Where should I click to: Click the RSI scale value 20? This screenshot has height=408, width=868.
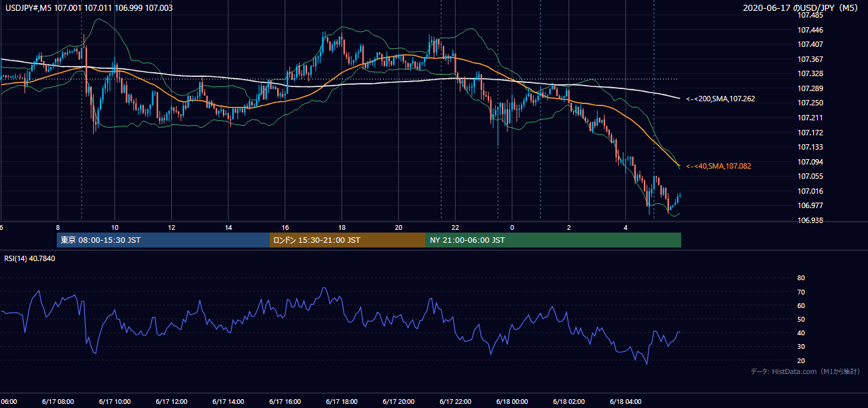click(801, 360)
